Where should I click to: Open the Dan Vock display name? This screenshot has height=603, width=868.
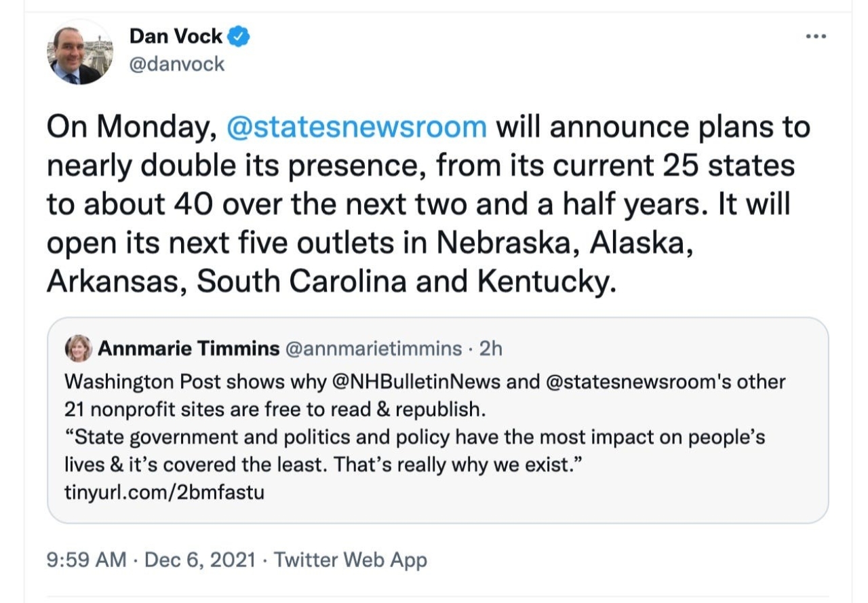[x=176, y=37]
